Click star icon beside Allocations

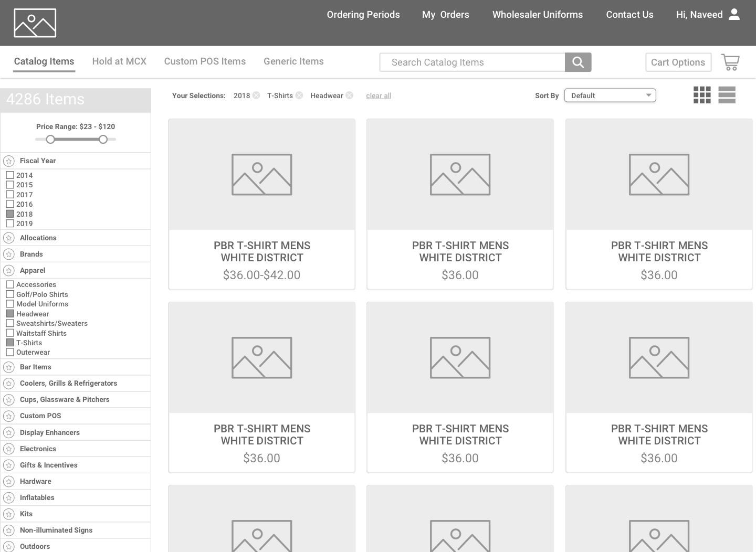point(9,238)
